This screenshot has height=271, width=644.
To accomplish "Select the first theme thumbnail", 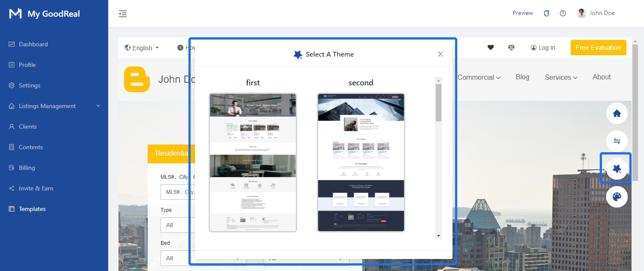I will [x=252, y=162].
